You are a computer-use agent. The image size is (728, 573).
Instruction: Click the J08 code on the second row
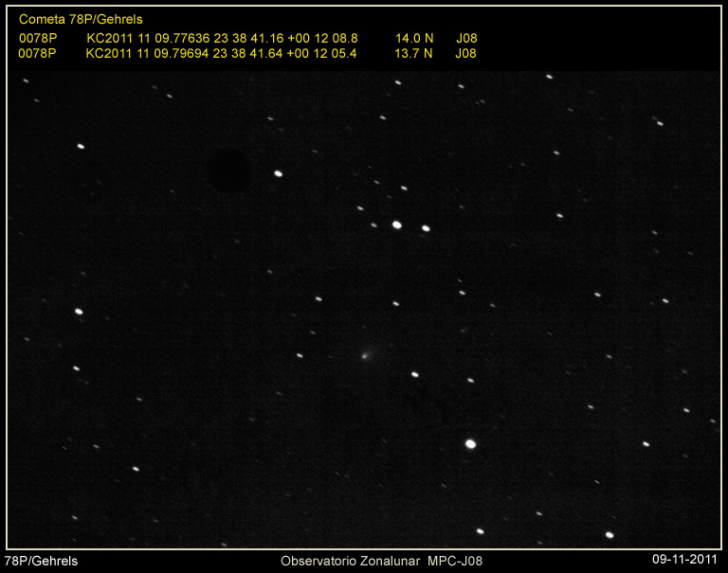coord(466,54)
